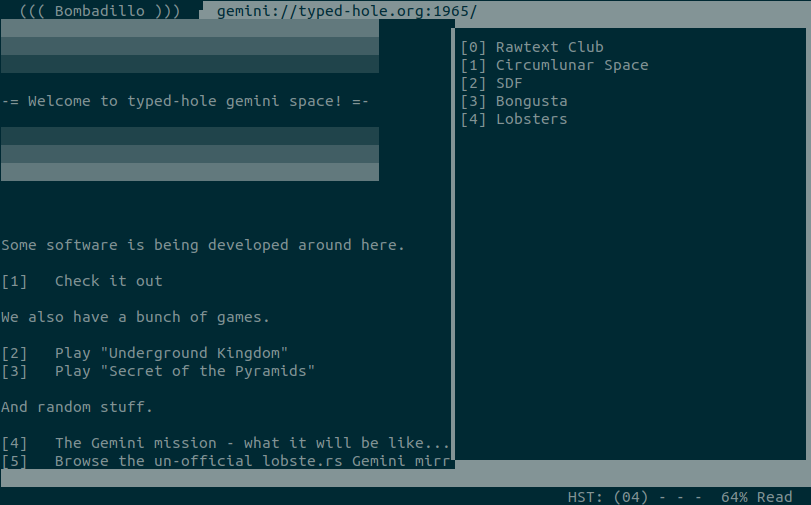Click the top banner block above heading
Screen dimensions: 811x505
click(x=190, y=47)
